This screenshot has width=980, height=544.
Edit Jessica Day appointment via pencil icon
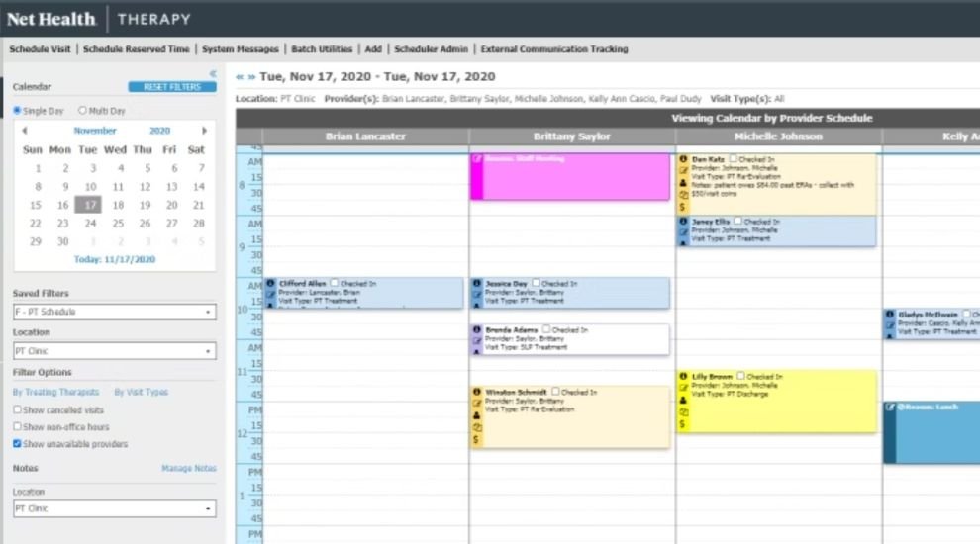point(477,294)
